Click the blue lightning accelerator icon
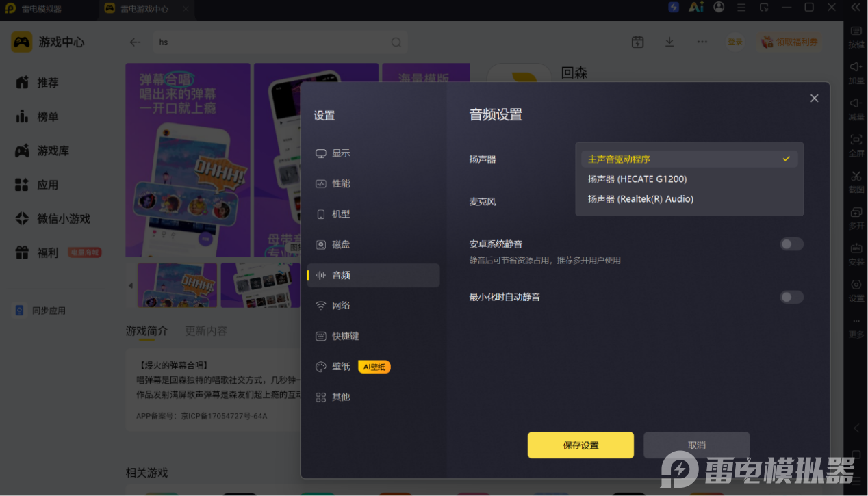Screen dimensions: 868x496 point(674,8)
